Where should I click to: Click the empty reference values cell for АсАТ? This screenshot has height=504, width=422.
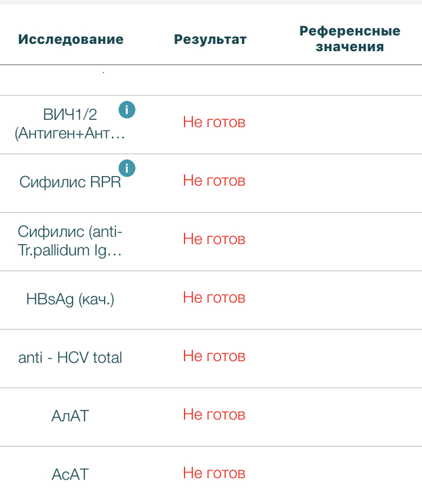(349, 473)
